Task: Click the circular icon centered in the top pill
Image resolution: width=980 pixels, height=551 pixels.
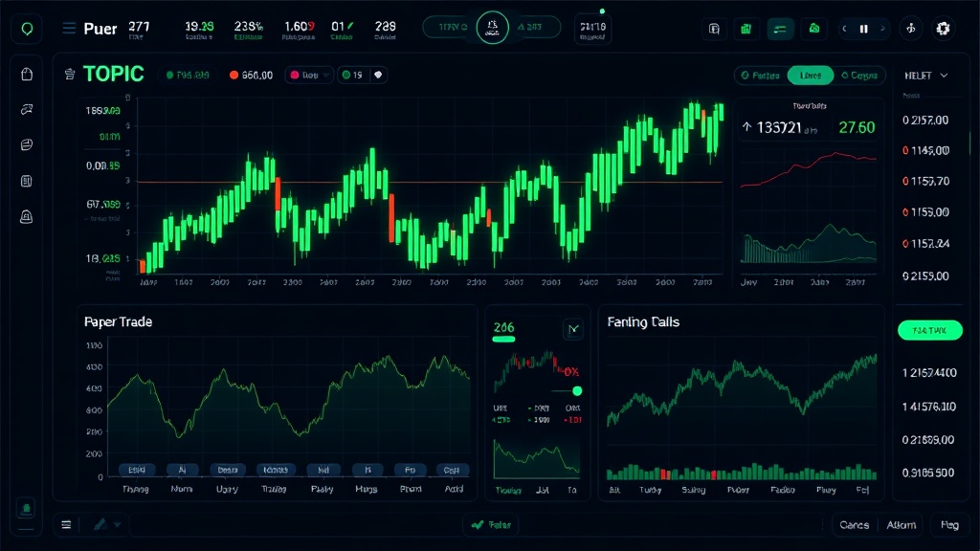Action: 493,28
